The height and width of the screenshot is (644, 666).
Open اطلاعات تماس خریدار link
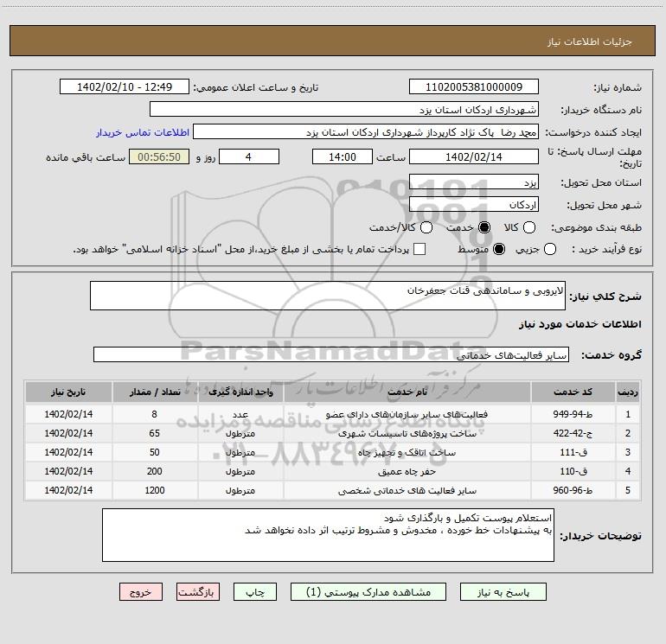[143, 132]
